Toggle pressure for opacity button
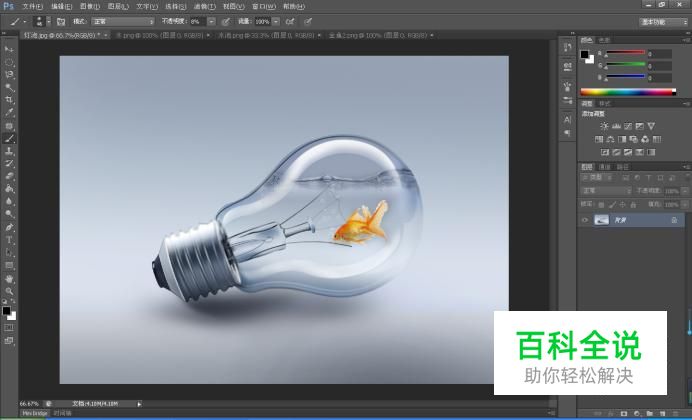 [x=226, y=21]
